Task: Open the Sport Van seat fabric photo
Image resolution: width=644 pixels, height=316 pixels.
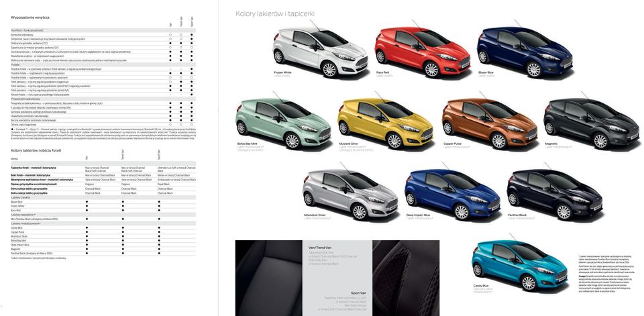Action: tap(406, 278)
